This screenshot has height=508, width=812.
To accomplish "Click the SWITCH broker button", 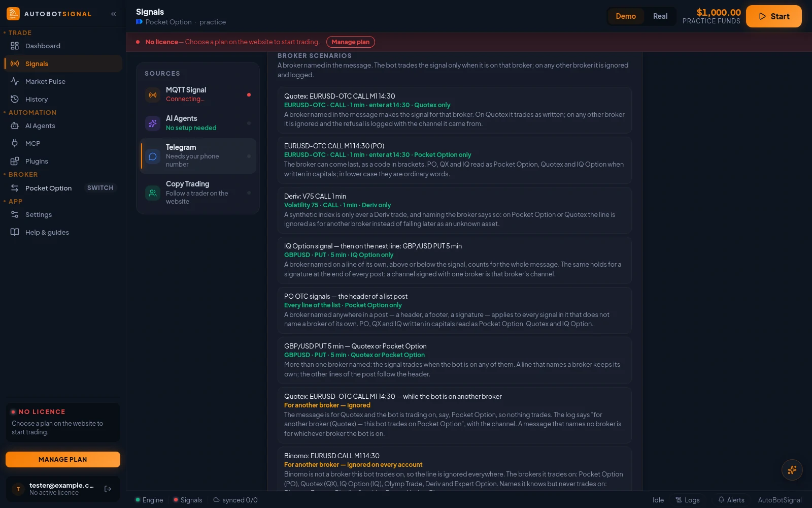I will tap(100, 188).
